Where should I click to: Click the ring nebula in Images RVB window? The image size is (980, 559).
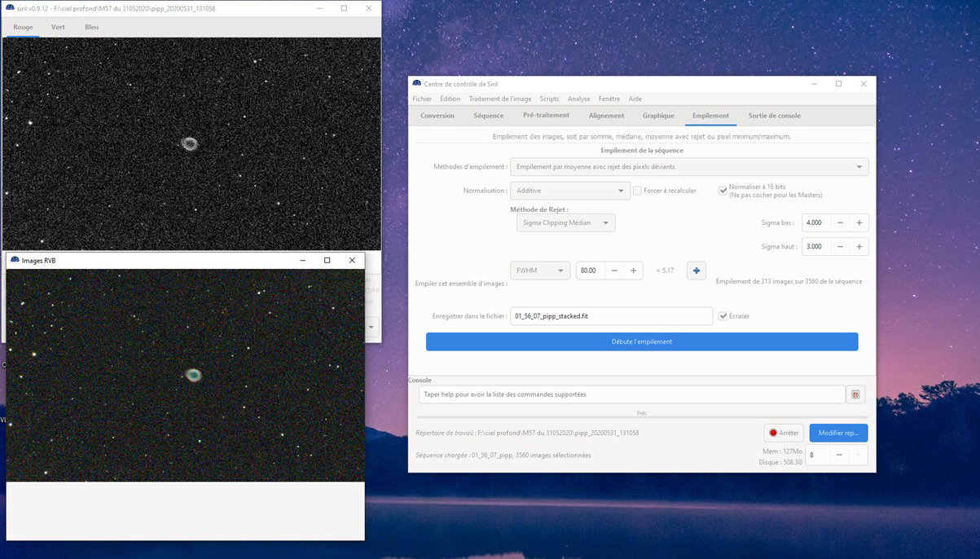(193, 375)
